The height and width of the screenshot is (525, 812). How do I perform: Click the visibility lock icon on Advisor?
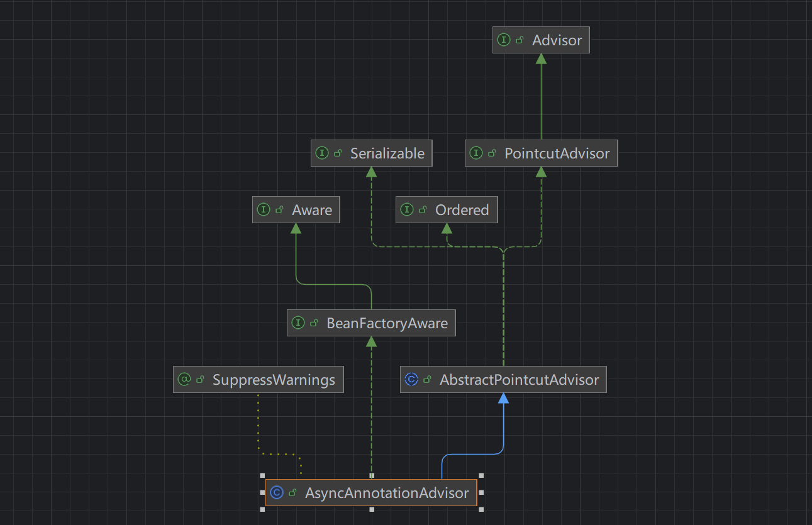(x=520, y=40)
